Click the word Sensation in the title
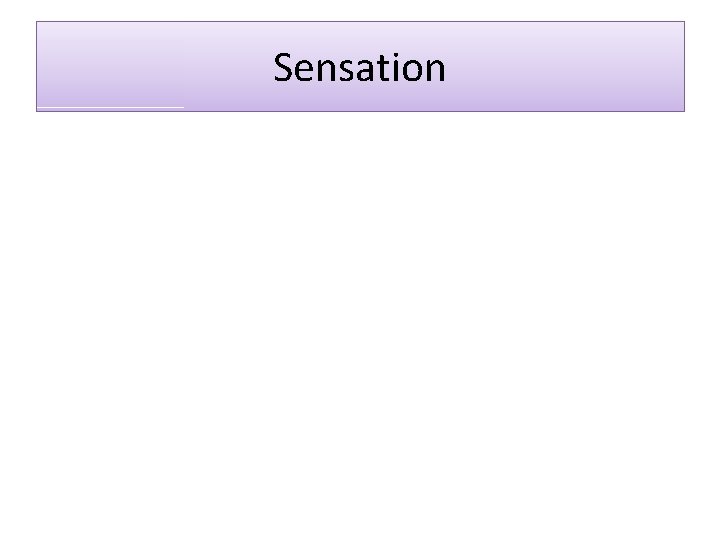 click(x=360, y=68)
